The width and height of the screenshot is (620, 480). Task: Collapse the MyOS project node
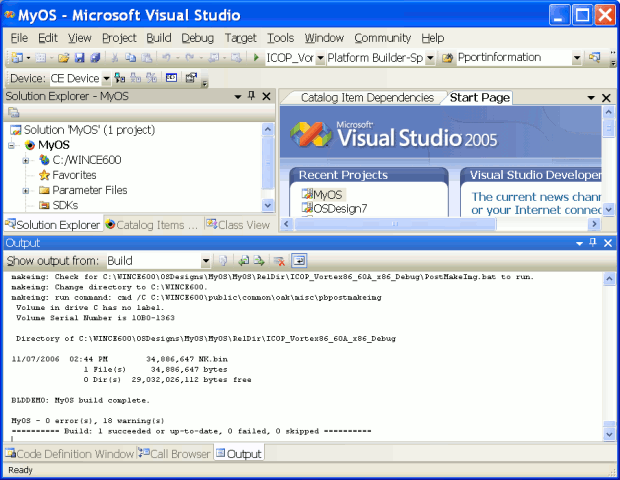[11, 146]
